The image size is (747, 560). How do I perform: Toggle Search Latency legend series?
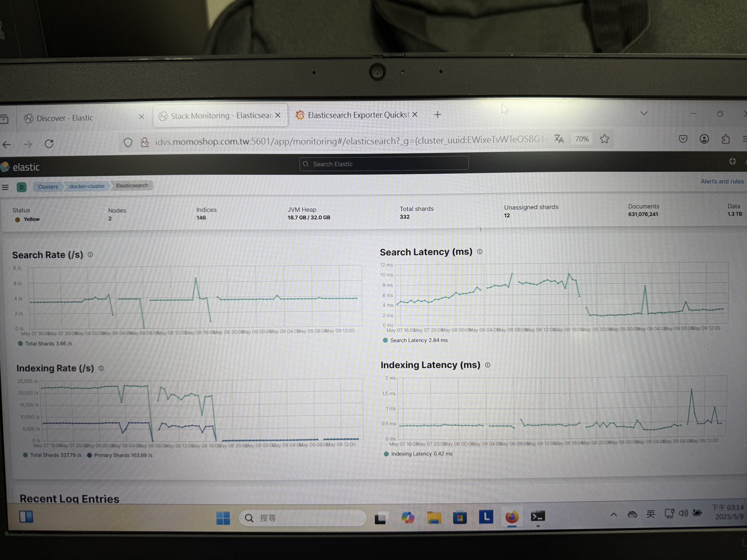(x=418, y=340)
